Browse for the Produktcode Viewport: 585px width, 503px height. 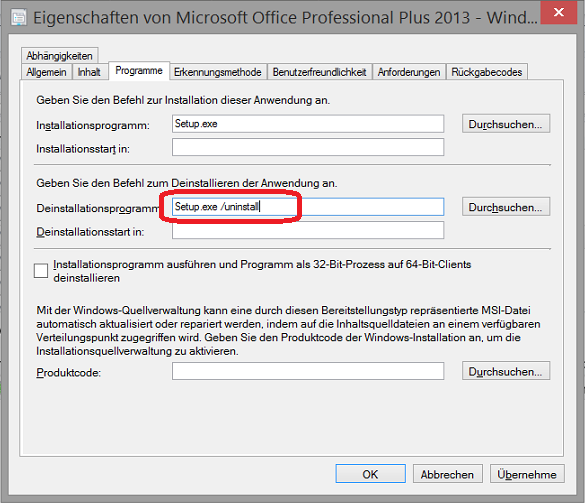pos(506,371)
